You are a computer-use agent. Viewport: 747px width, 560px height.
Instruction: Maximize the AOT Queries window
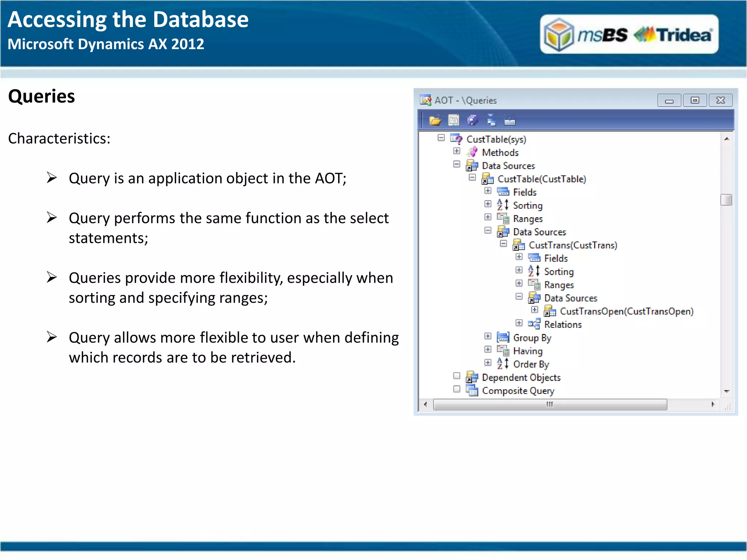tap(695, 100)
